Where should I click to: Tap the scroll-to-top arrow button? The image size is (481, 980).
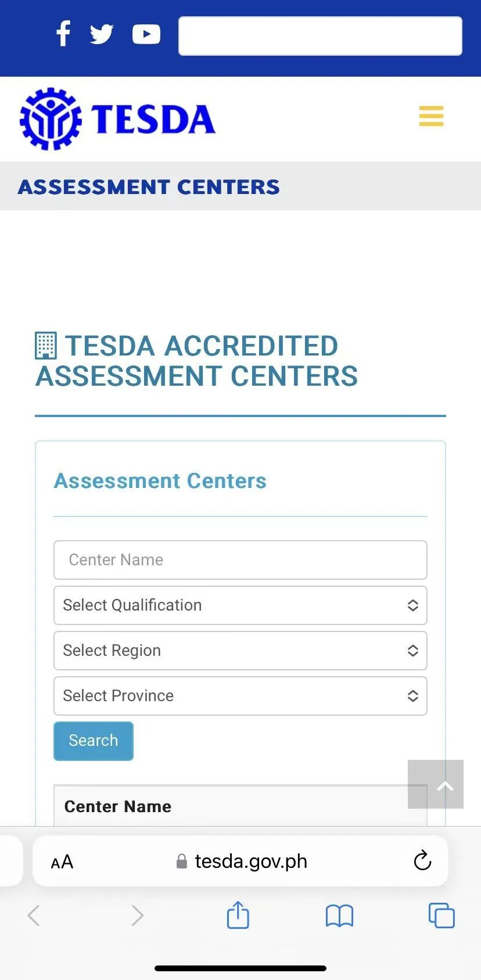click(436, 784)
